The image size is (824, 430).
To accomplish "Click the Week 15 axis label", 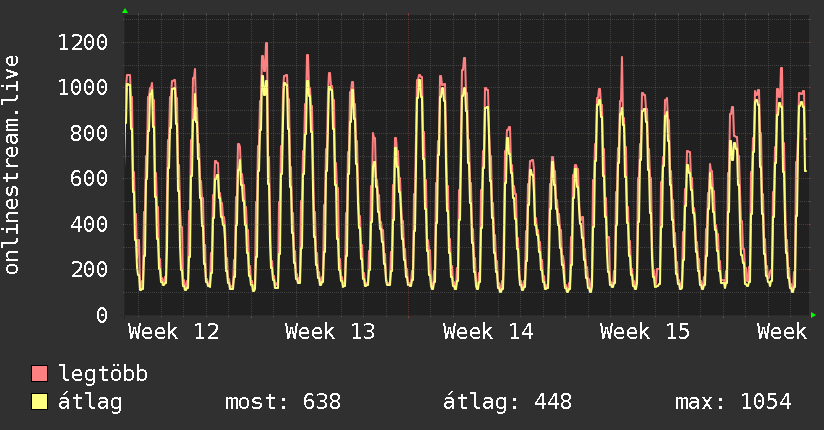I will [x=645, y=332].
